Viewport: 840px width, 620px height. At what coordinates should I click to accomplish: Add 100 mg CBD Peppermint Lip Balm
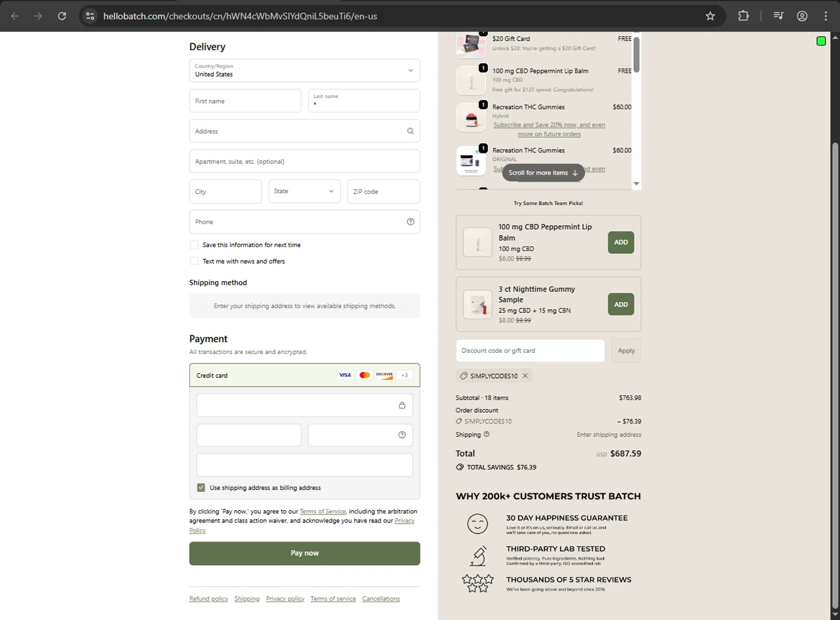(x=621, y=243)
